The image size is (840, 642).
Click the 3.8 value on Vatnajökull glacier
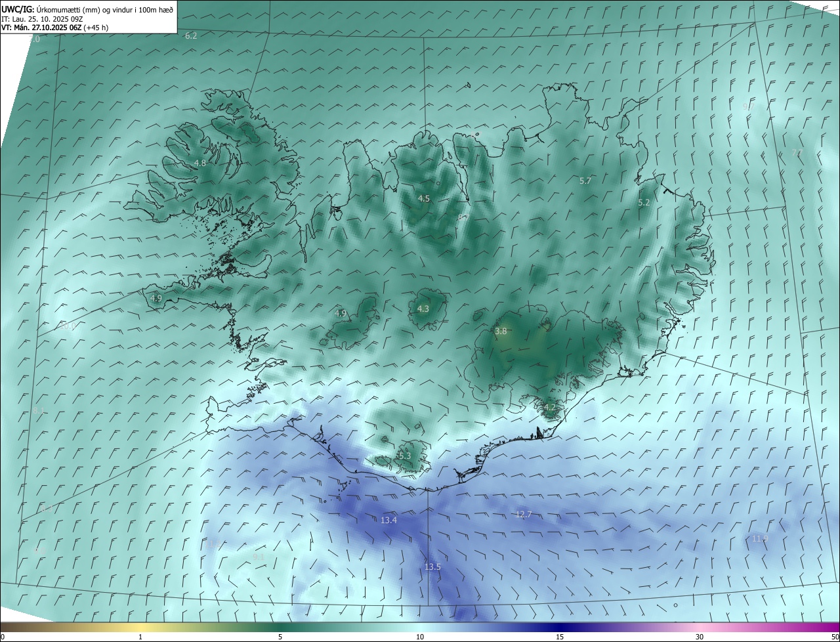(501, 332)
